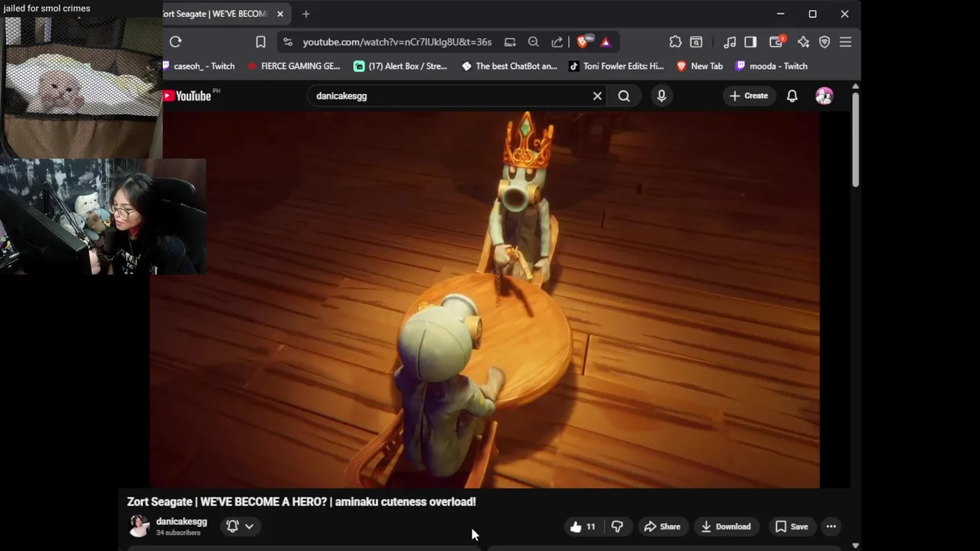Reload the page with the refresh icon

tap(175, 42)
